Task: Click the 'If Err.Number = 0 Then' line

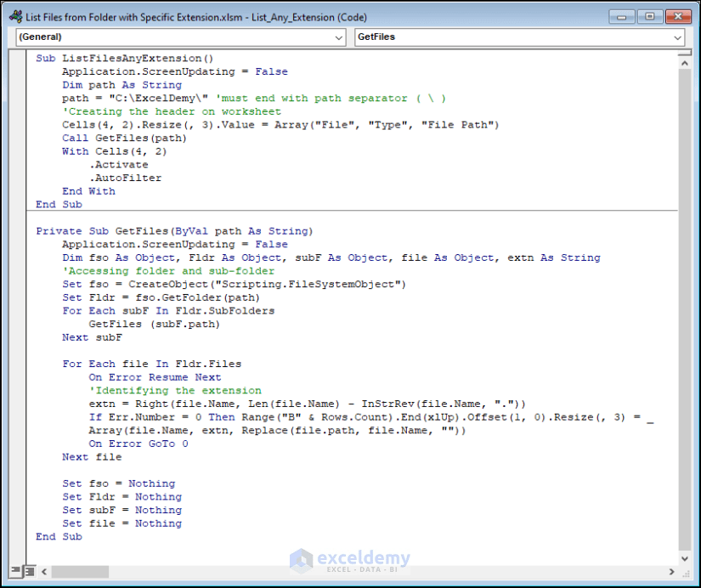Action: (371, 417)
